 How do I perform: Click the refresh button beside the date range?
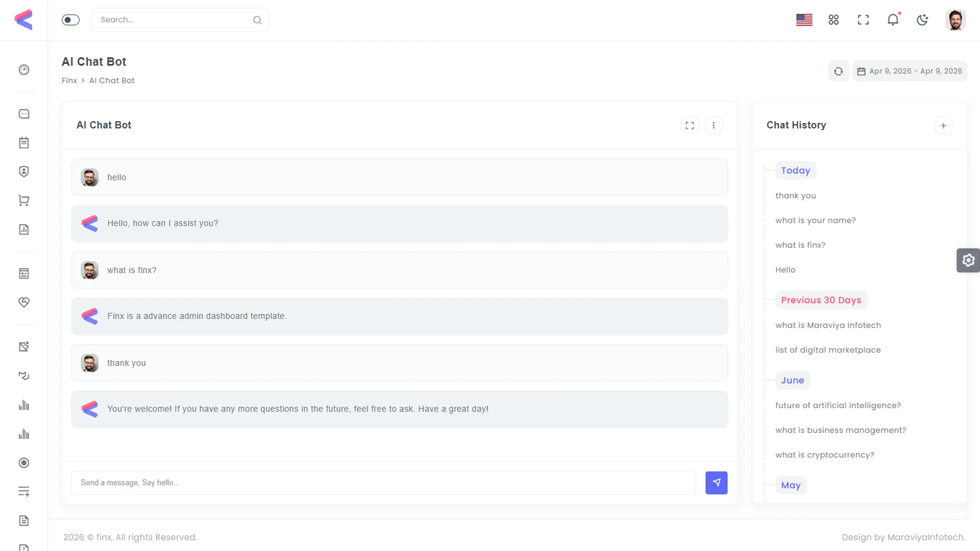pyautogui.click(x=839, y=71)
